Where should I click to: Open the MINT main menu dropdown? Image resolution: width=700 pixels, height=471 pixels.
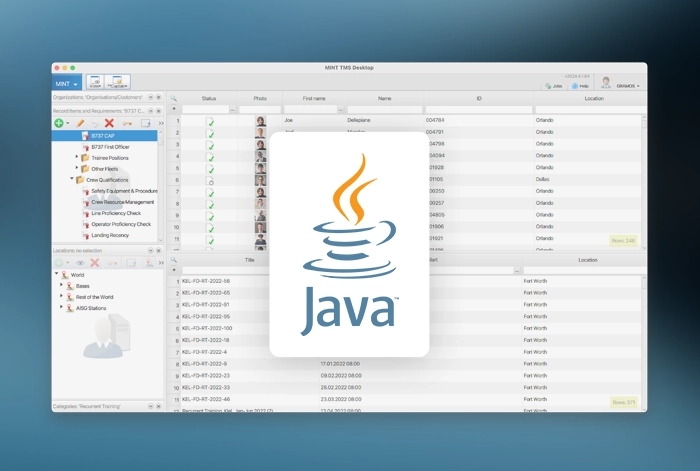point(66,83)
